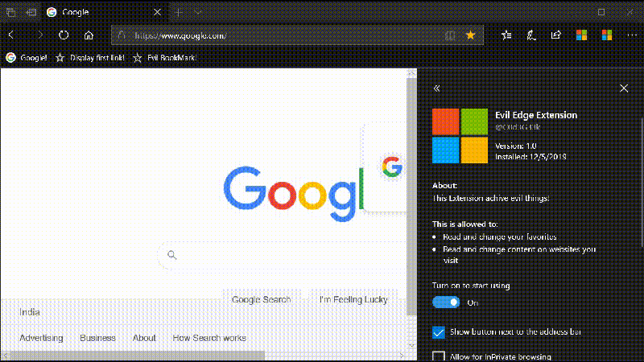The height and width of the screenshot is (362, 644).
Task: Go back in extension pane with double chevron
Action: point(436,88)
